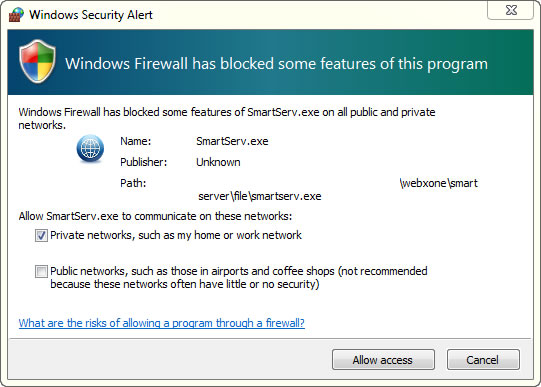Click the Path: field label

(133, 183)
